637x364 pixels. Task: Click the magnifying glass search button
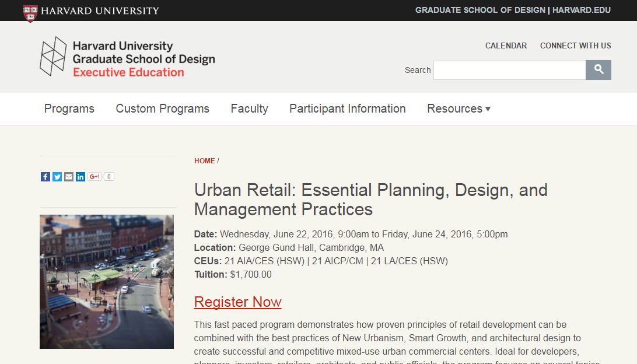click(x=598, y=70)
